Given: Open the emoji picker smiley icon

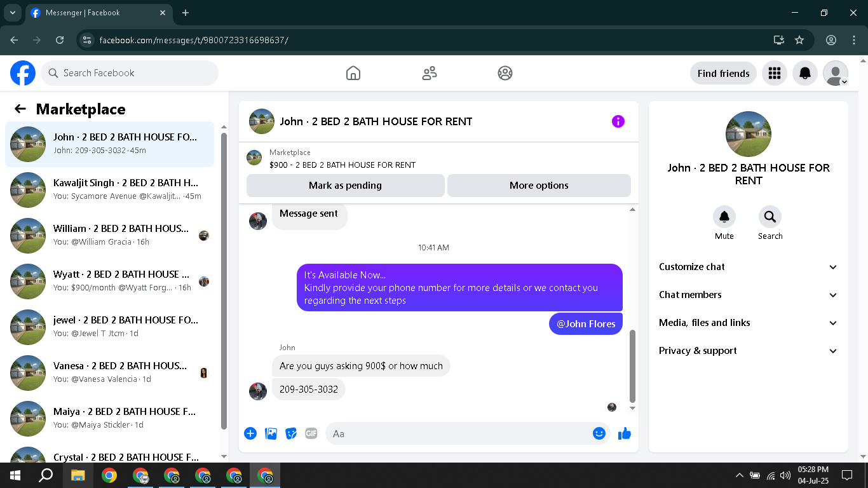Looking at the screenshot, I should pos(599,433).
